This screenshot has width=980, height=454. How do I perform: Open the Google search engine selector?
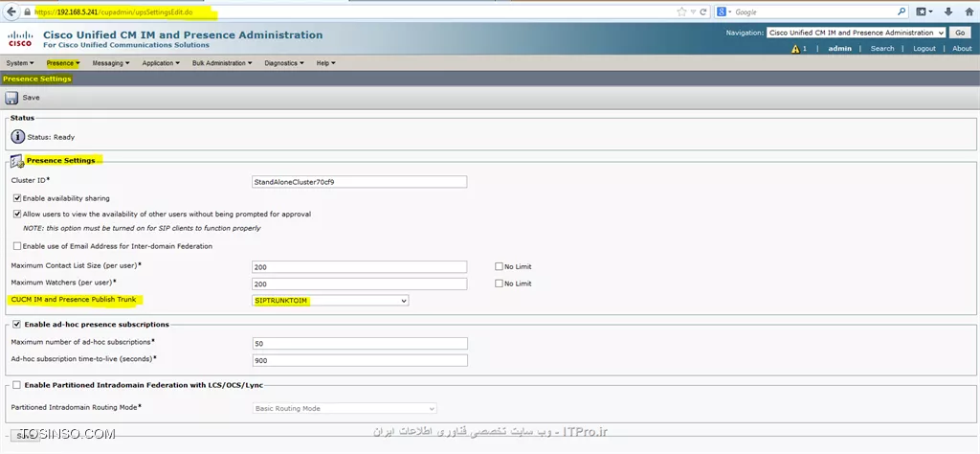coord(724,11)
